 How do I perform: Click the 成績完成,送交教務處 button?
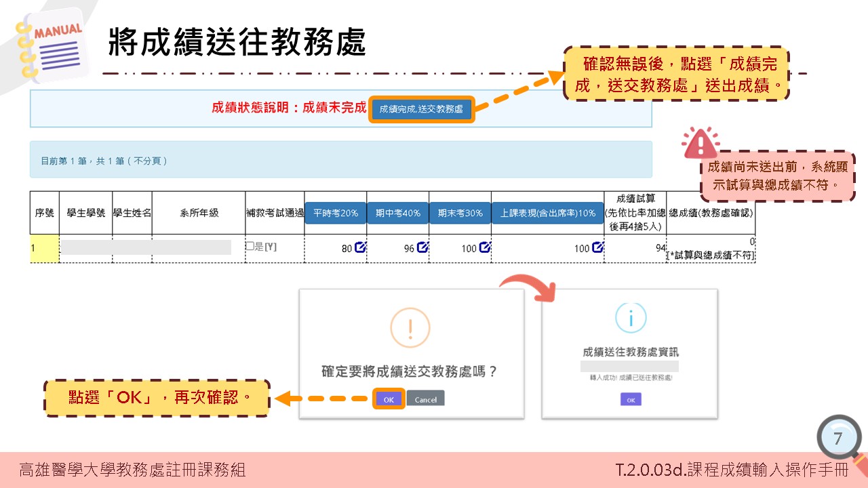pos(422,110)
